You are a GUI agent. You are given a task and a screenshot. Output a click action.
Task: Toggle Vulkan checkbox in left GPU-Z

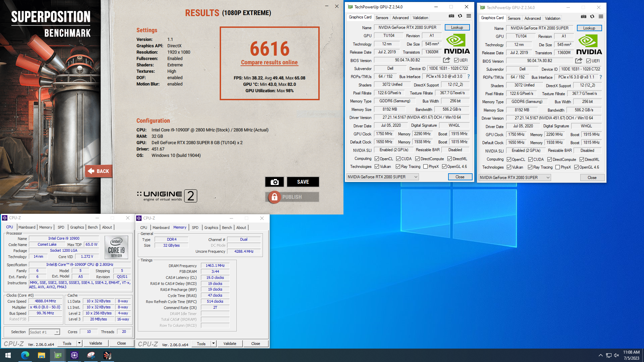click(x=377, y=167)
